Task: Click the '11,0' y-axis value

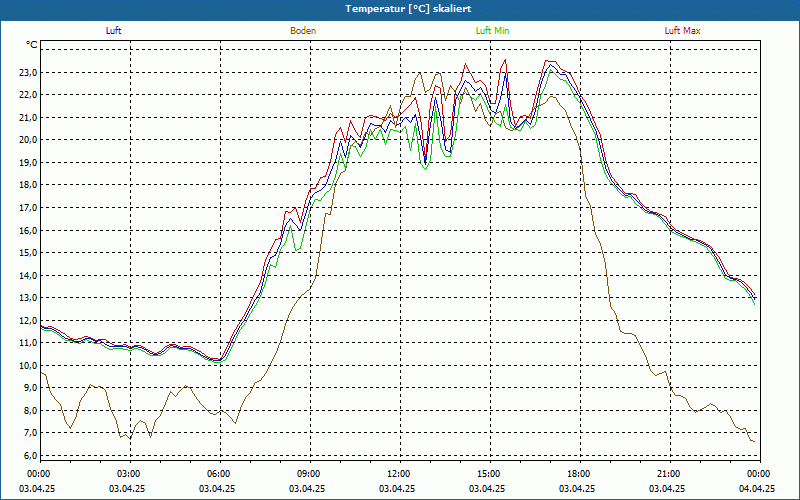Action: 28,343
